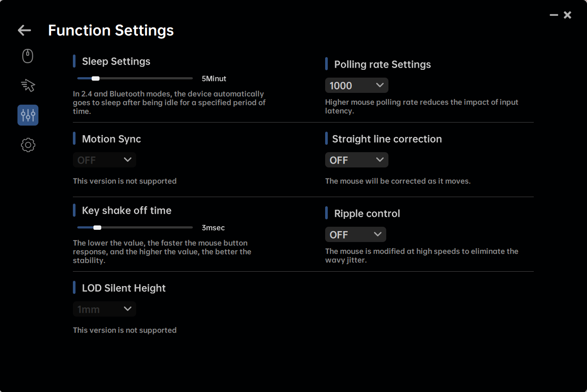This screenshot has height=392, width=587.
Task: Open the gear settings page
Action: (28, 145)
